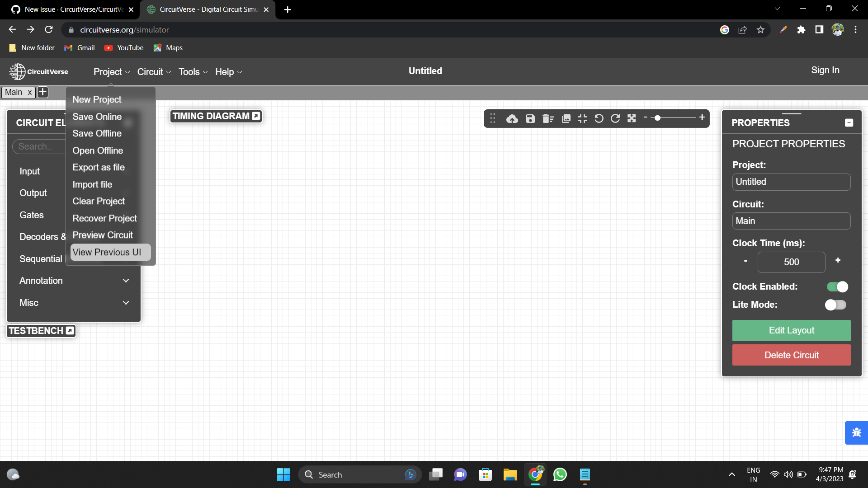Disable the Clock Enabled switch
The height and width of the screenshot is (488, 868).
pyautogui.click(x=837, y=286)
